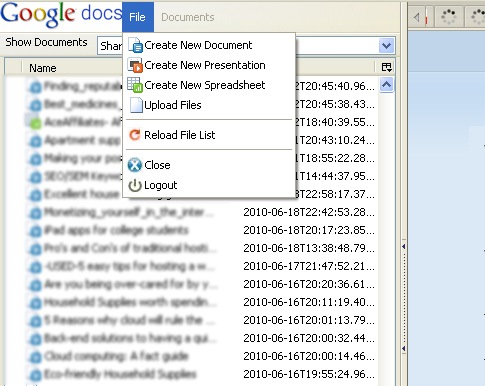The height and width of the screenshot is (386, 485).
Task: Click green spreadsheet icon in the T18:40:39 row
Action: tap(35, 122)
